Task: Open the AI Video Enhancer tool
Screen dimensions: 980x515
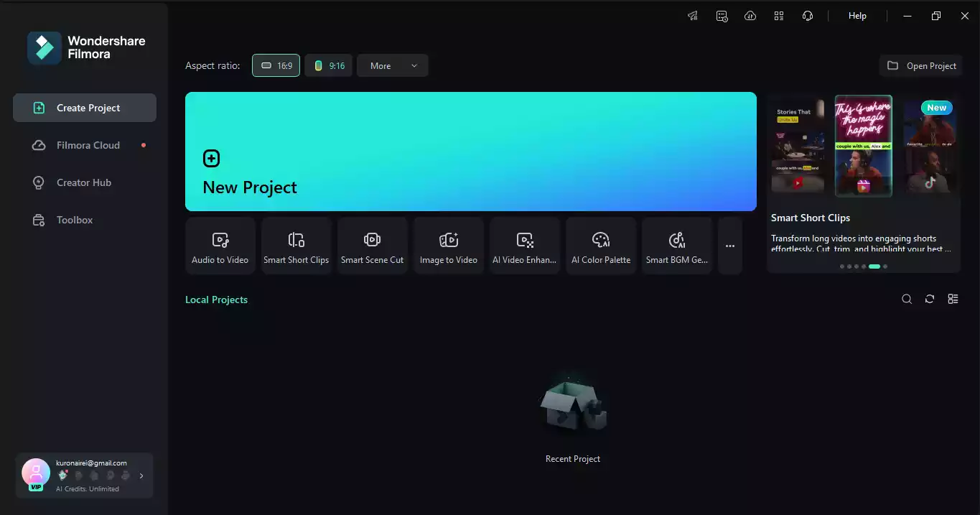Action: click(525, 246)
